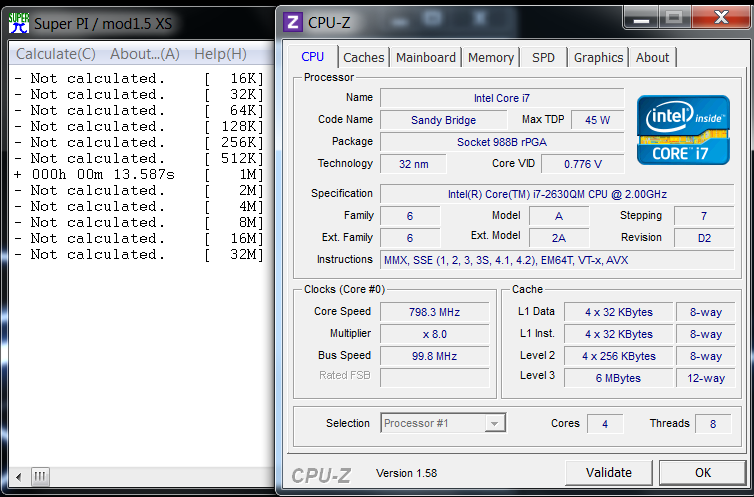The width and height of the screenshot is (754, 497).
Task: Switch to the Memory tab
Action: [491, 58]
